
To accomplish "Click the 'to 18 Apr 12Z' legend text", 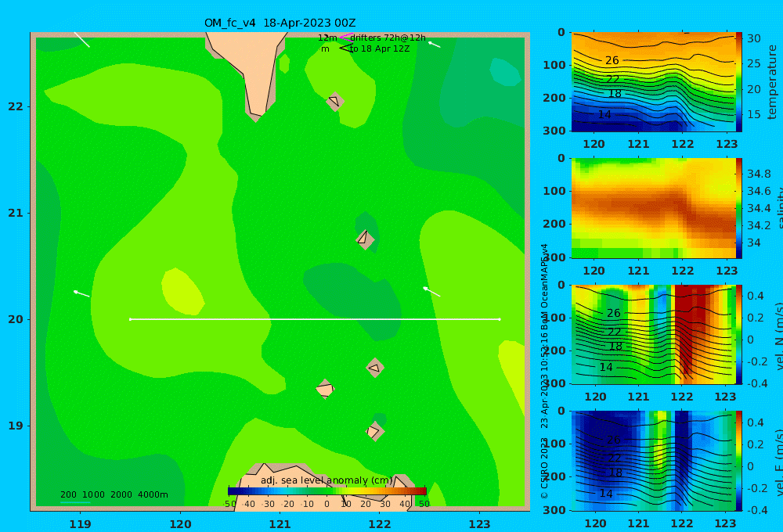I will click(x=380, y=49).
